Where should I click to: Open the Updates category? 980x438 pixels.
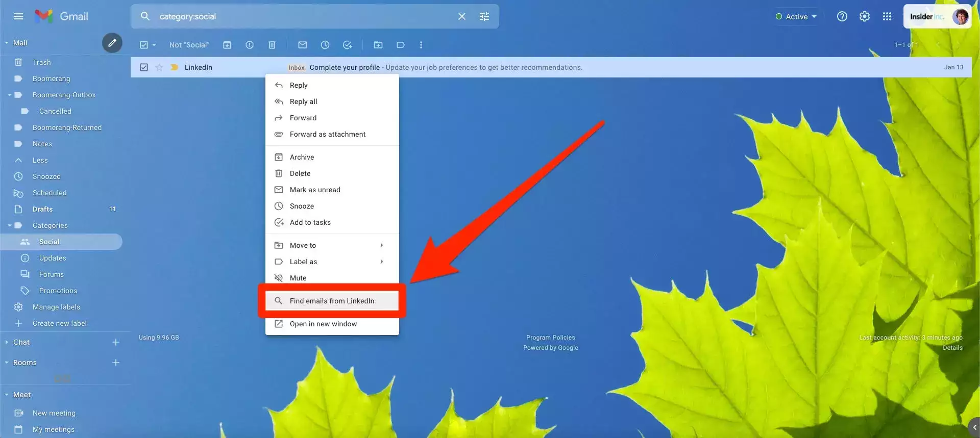pyautogui.click(x=53, y=258)
